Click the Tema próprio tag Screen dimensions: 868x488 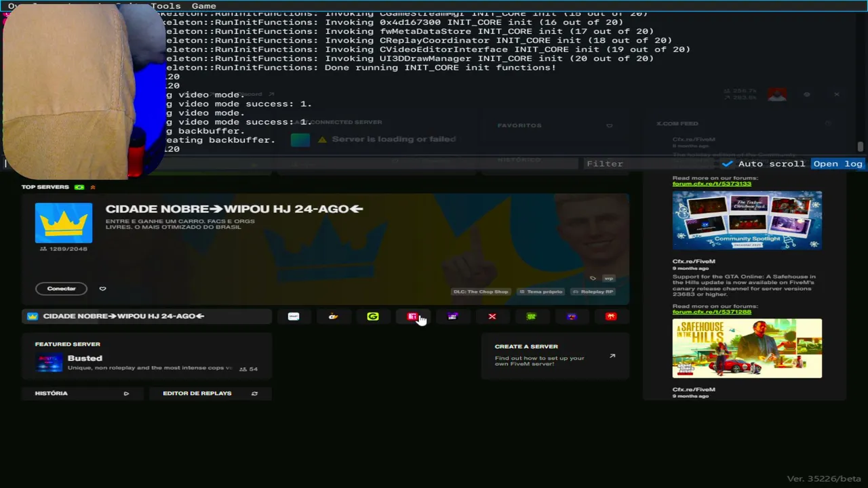coord(542,291)
